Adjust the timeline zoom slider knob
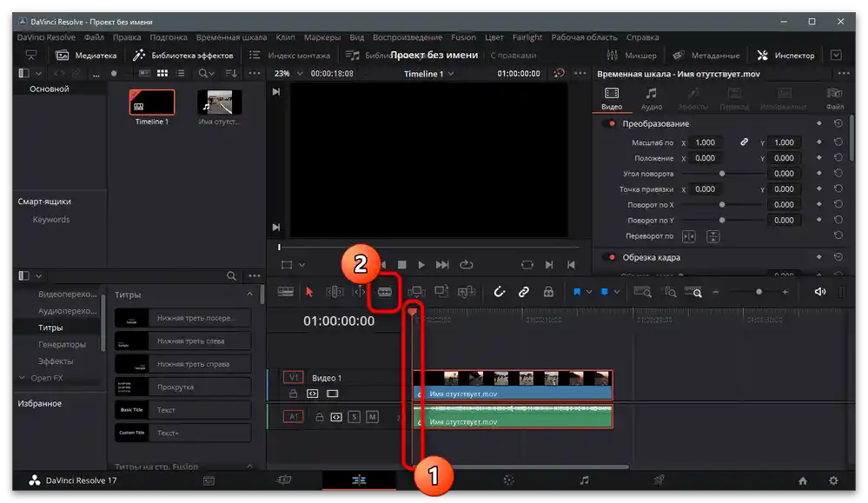 (759, 292)
